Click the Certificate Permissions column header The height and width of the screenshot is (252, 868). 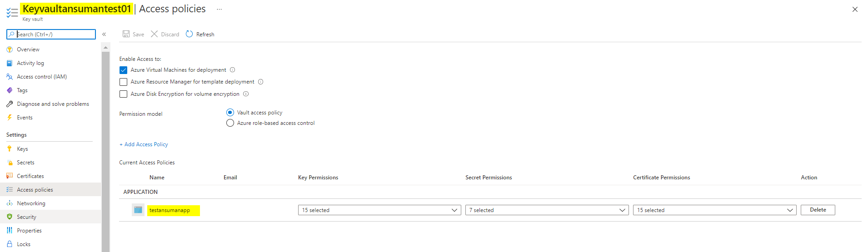tap(662, 178)
